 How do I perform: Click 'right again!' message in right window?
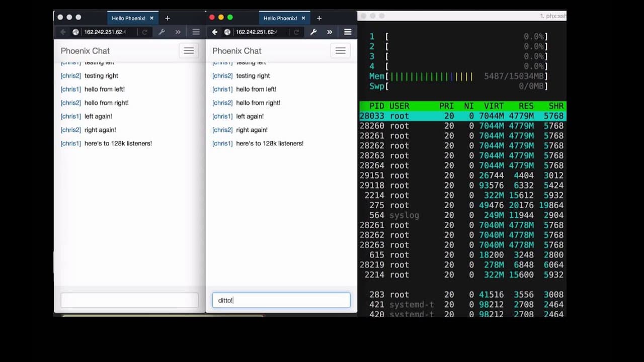click(x=252, y=130)
